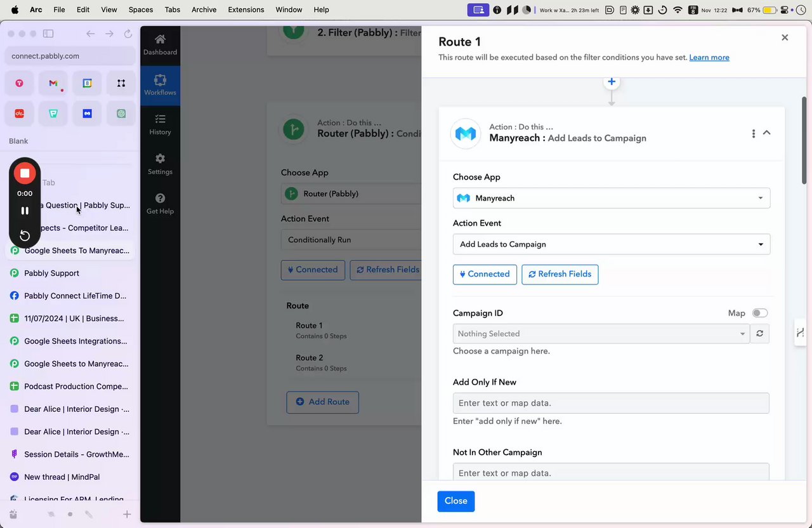This screenshot has width=812, height=528.
Task: Click the connect.pabbly.com address bar
Action: [70, 56]
